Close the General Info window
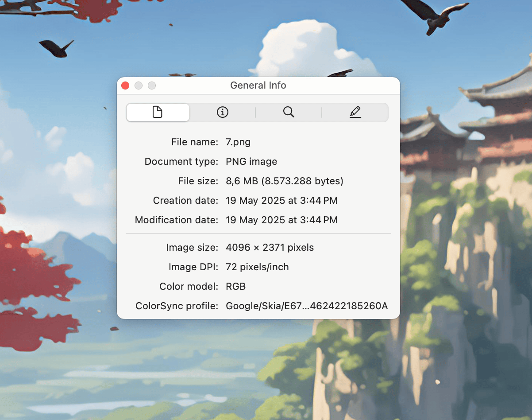 tap(125, 86)
